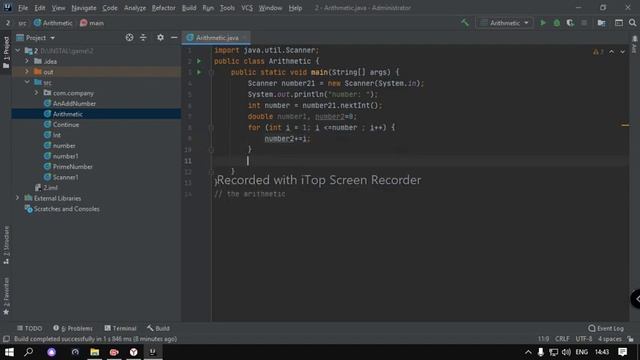This screenshot has width=640, height=360.
Task: Open File Explorer from taskbar
Action: pyautogui.click(x=95, y=352)
